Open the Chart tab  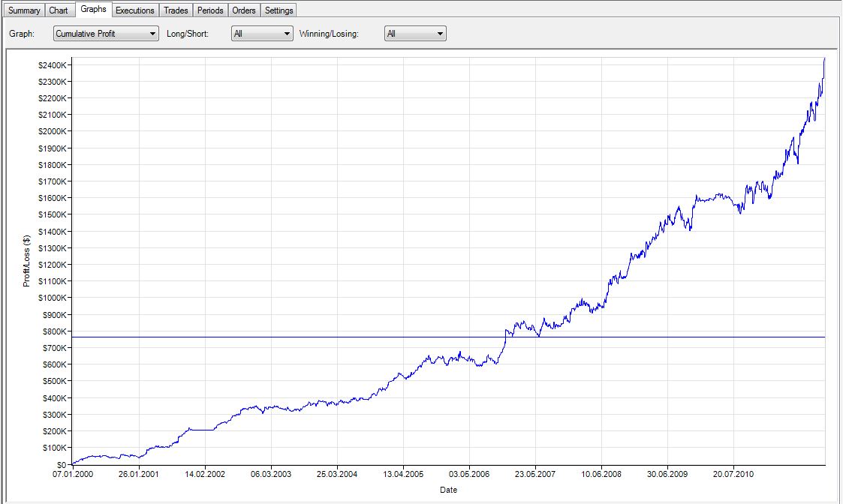tap(59, 10)
